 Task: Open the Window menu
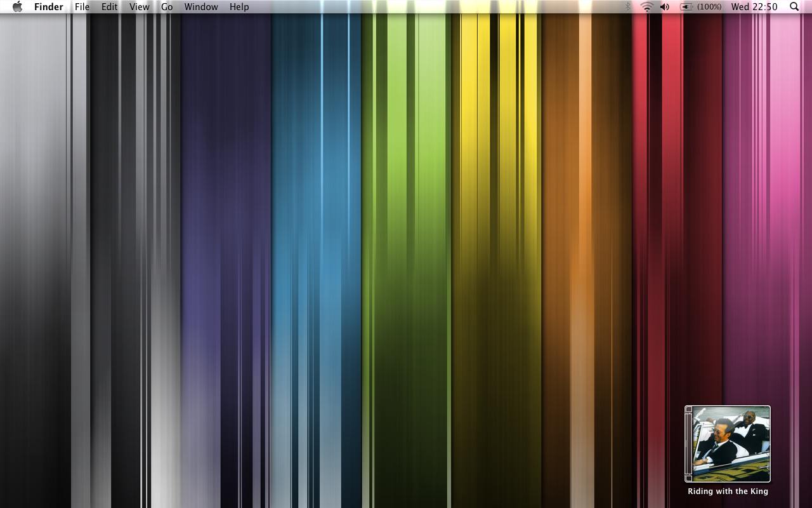pyautogui.click(x=200, y=7)
